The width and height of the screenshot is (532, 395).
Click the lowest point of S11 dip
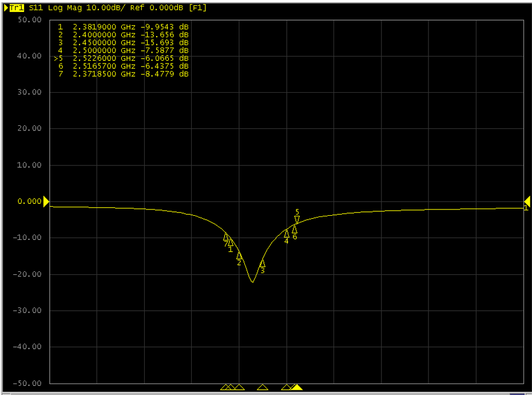tap(252, 282)
